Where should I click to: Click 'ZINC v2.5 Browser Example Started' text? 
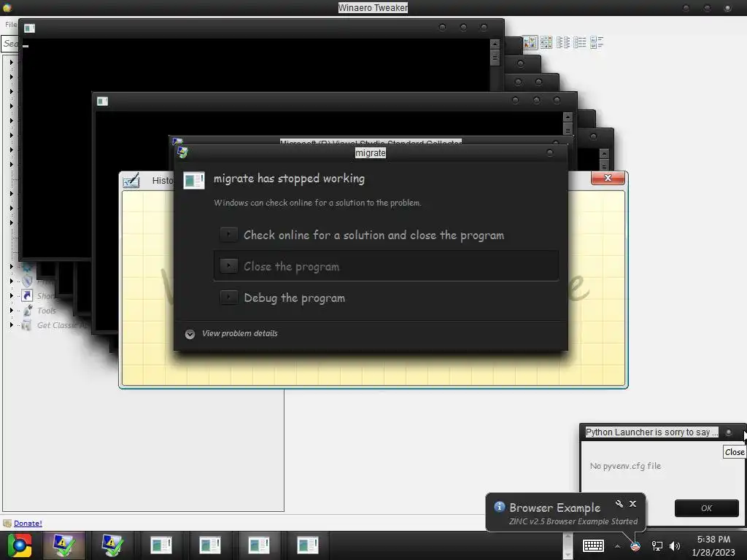[573, 521]
